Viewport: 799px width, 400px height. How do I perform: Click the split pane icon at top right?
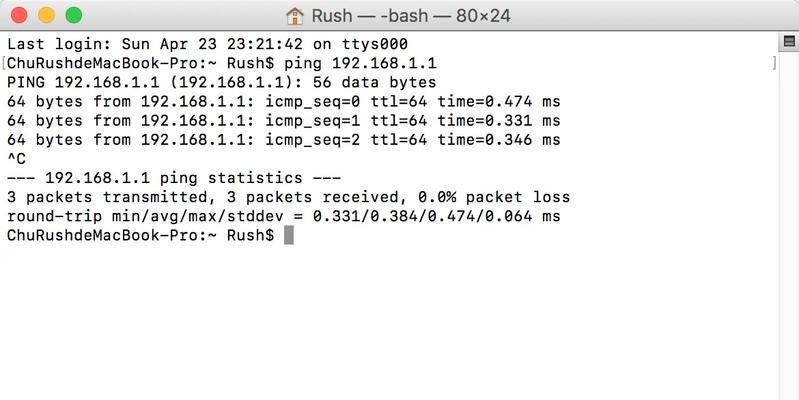(789, 41)
